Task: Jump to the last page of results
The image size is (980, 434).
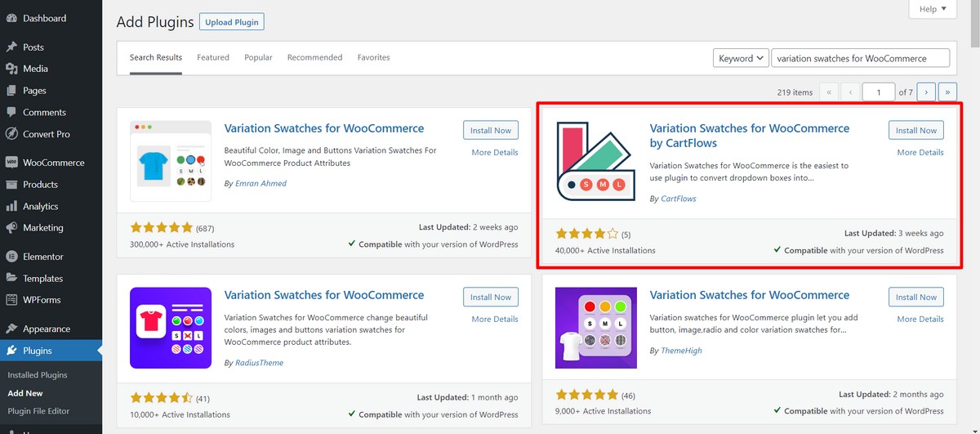Action: click(x=948, y=92)
